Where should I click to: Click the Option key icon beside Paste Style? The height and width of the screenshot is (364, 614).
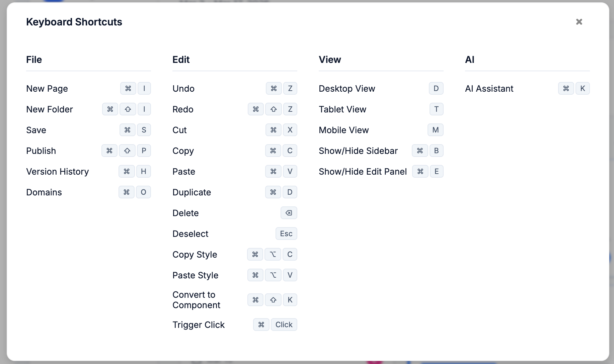[x=273, y=275]
